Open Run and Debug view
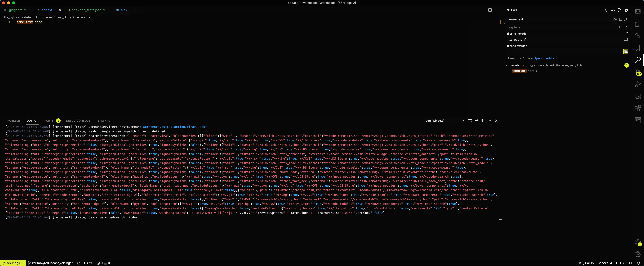Viewport: 644px width, 266px height. tap(638, 84)
